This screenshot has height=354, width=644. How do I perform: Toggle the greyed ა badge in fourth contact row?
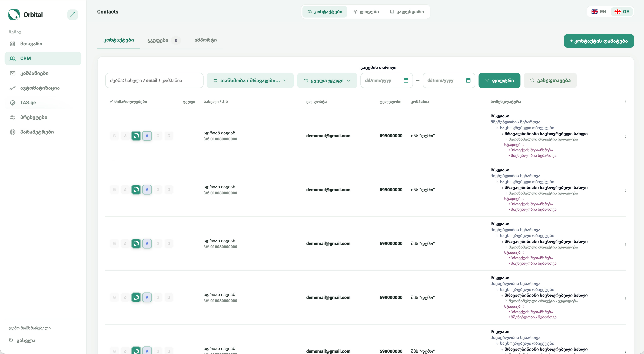125,297
